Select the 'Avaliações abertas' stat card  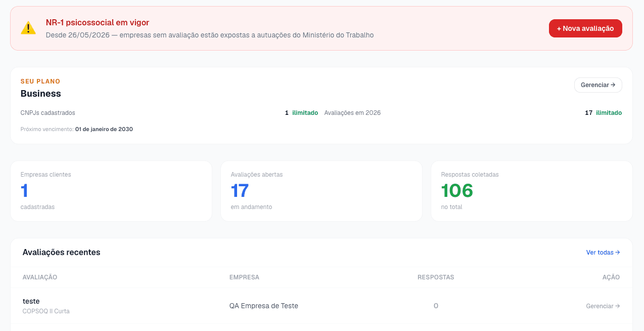click(x=321, y=191)
